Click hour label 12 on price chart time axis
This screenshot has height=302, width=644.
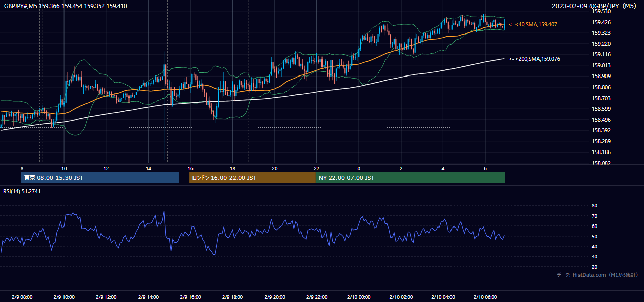click(x=106, y=169)
